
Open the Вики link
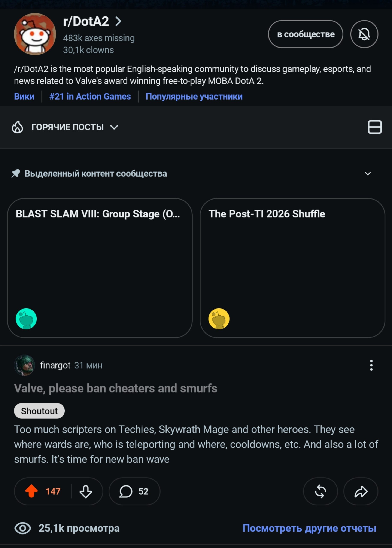24,96
